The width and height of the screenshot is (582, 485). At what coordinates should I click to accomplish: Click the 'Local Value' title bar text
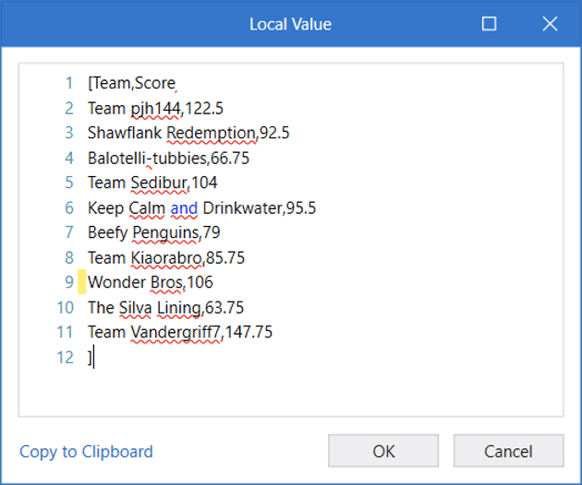tap(291, 24)
